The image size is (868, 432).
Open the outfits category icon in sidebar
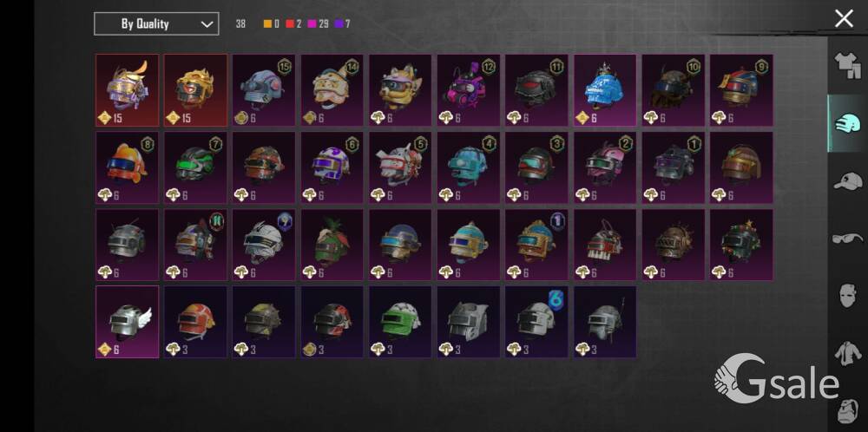click(847, 66)
